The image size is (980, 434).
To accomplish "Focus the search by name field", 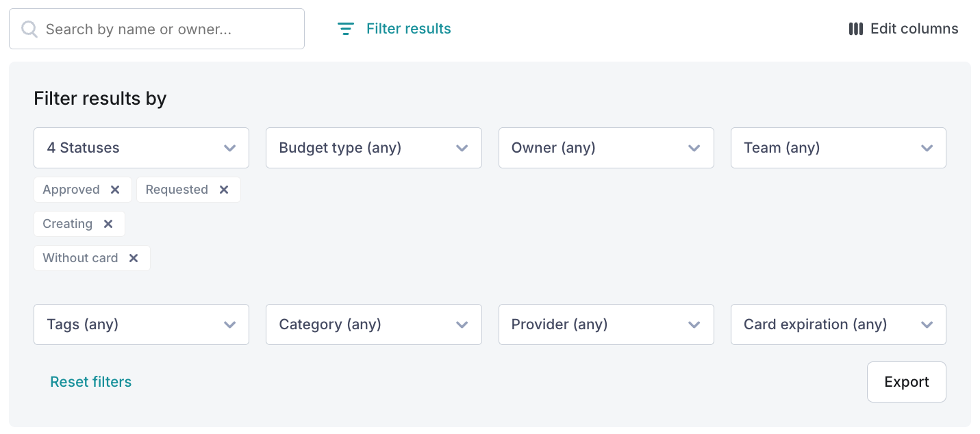I will pos(157,29).
